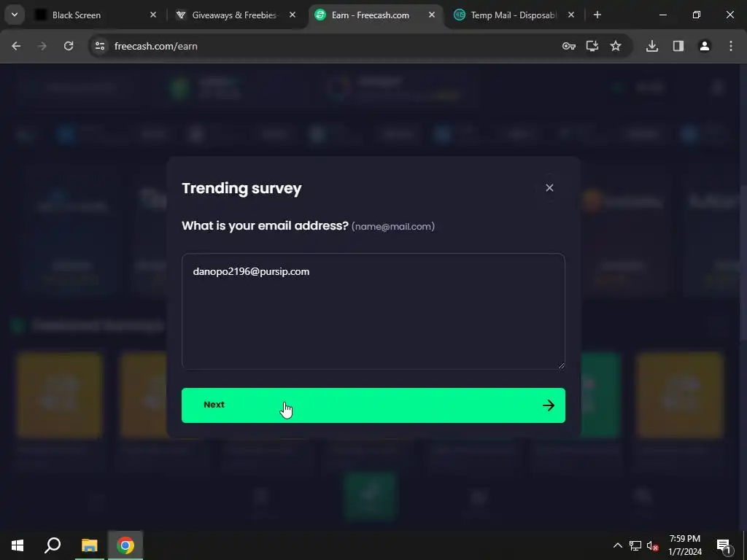View site information icon in address bar

(x=99, y=46)
